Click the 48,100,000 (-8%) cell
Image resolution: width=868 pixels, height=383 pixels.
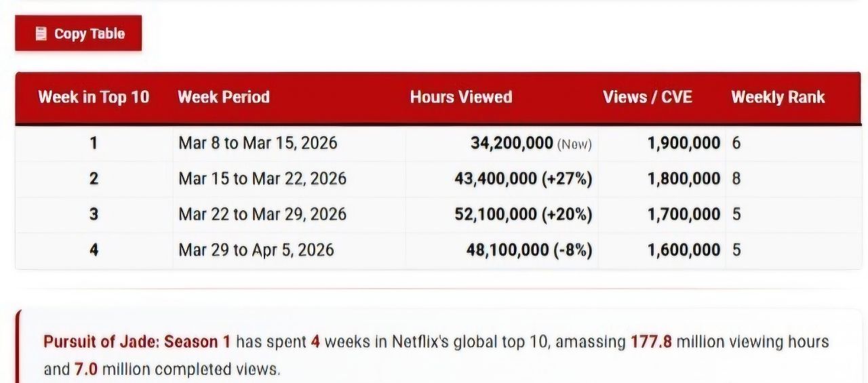tap(529, 250)
